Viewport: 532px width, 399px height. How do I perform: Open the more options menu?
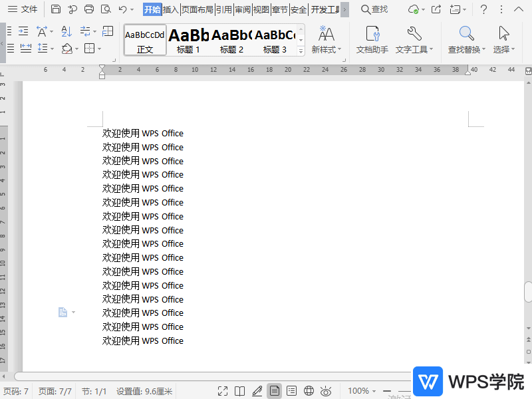click(x=501, y=9)
